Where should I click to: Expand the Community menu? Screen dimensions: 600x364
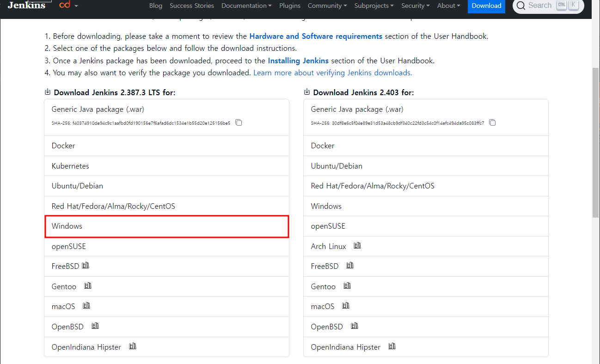[327, 6]
